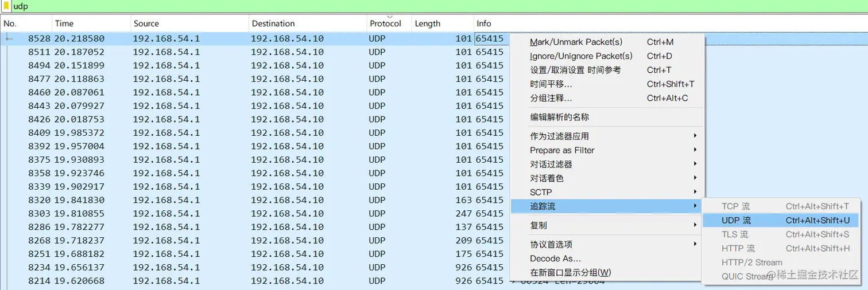Select packet number 8358 row
Screen dimensions: 868x290
pos(255,173)
